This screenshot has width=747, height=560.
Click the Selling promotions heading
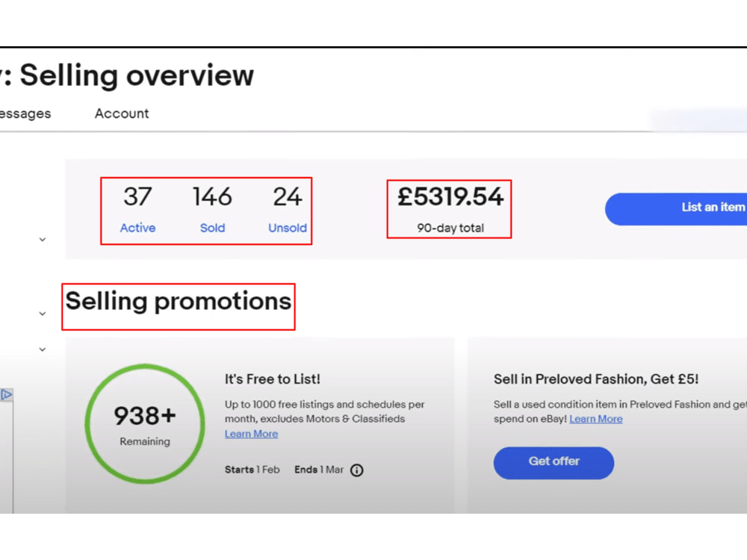179,302
